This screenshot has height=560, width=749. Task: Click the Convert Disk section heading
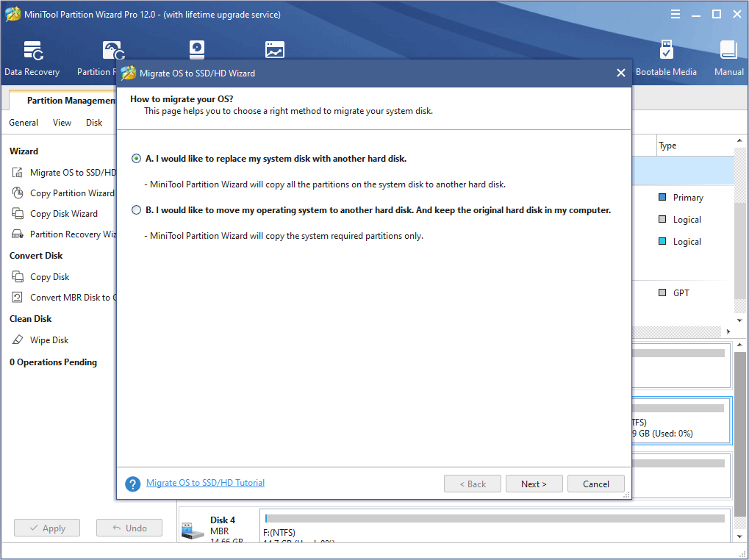(36, 256)
